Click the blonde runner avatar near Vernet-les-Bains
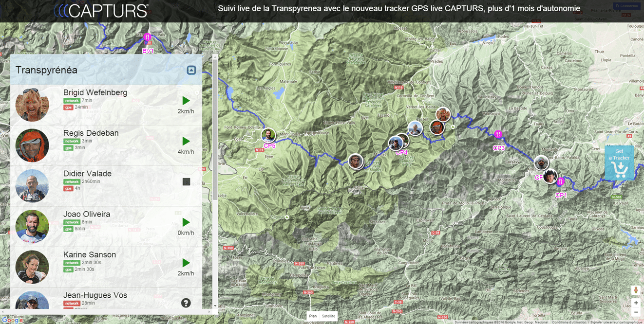This screenshot has height=324, width=644. coord(443,115)
